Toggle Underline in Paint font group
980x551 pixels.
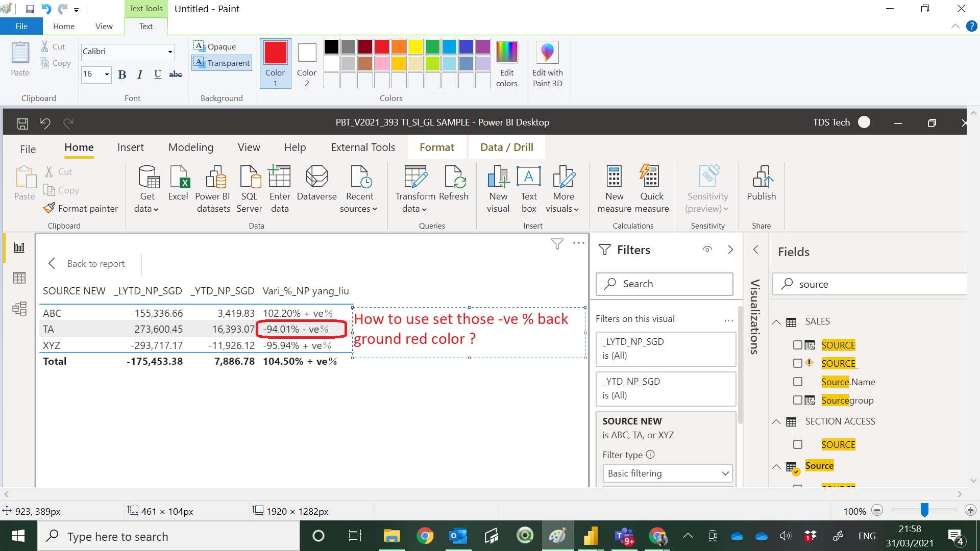pyautogui.click(x=158, y=74)
